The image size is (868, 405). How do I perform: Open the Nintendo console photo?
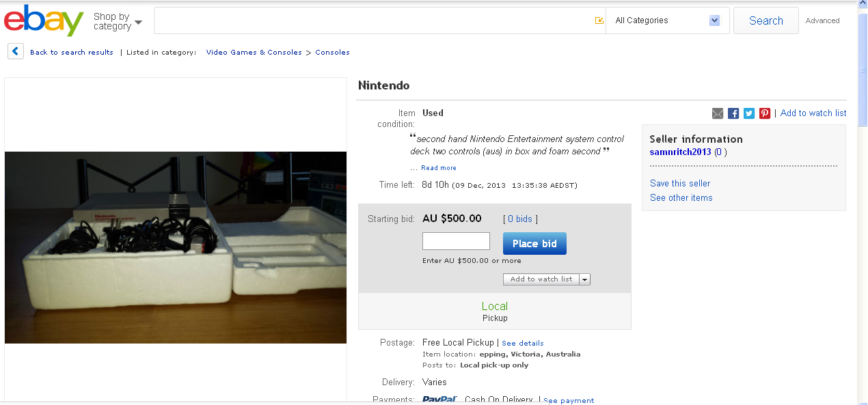[176, 247]
